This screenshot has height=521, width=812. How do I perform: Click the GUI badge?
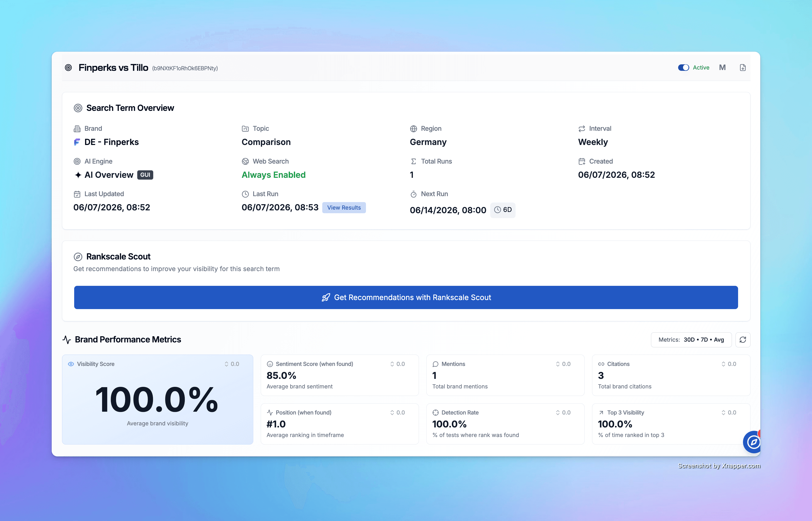pos(145,175)
